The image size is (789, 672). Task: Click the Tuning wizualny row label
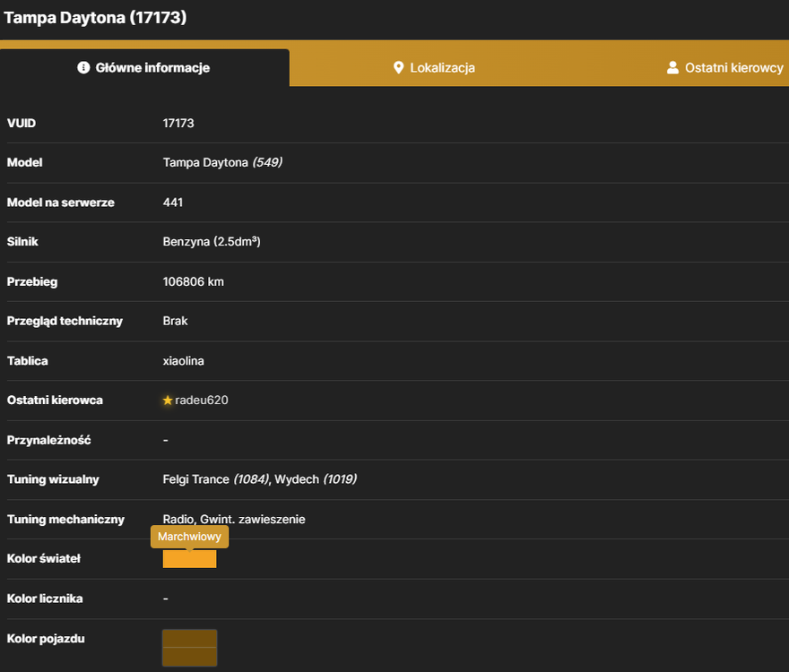pos(53,479)
